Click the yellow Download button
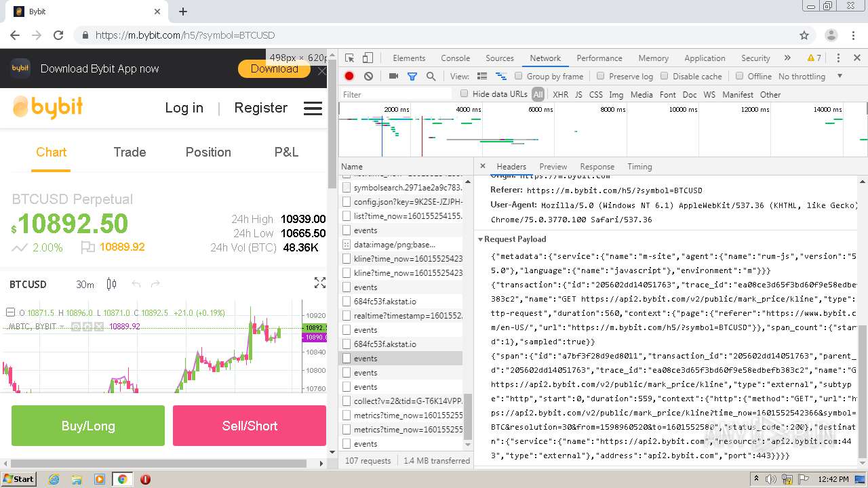The height and width of the screenshot is (488, 868). pyautogui.click(x=274, y=68)
